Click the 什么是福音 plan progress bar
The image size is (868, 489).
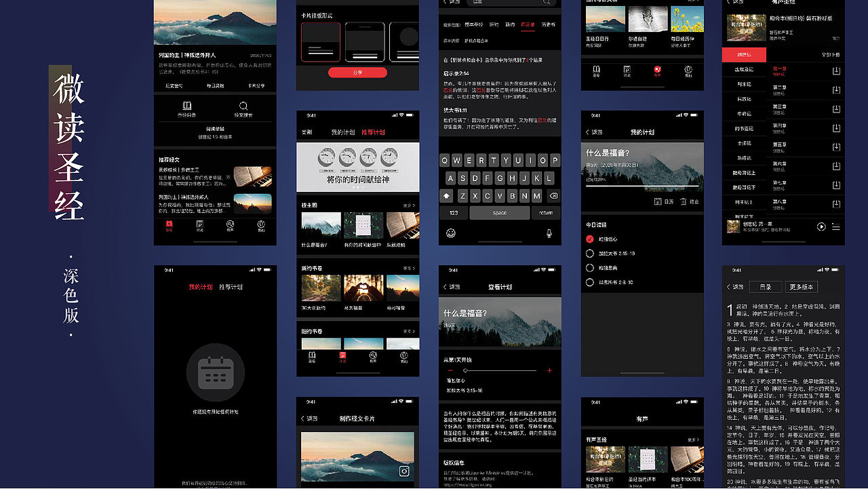coord(642,186)
